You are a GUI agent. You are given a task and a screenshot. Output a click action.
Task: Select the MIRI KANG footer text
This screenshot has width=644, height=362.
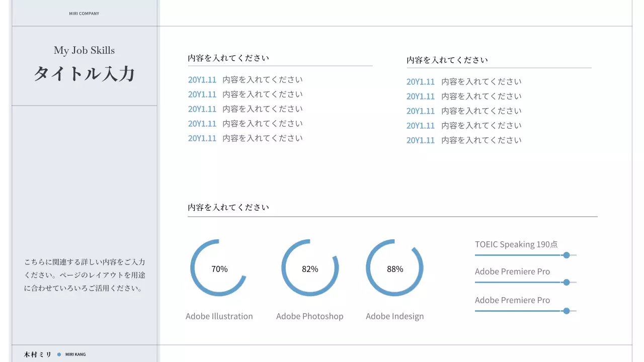[75, 354]
